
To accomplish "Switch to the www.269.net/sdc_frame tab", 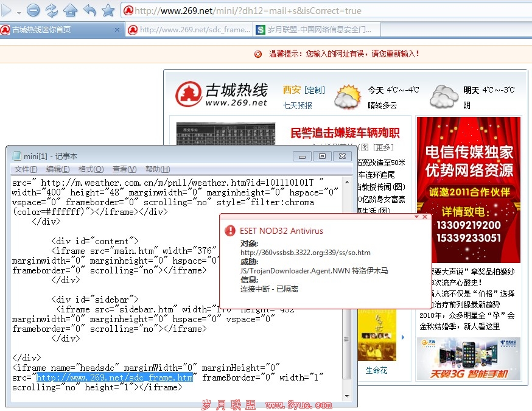I will pos(189,30).
